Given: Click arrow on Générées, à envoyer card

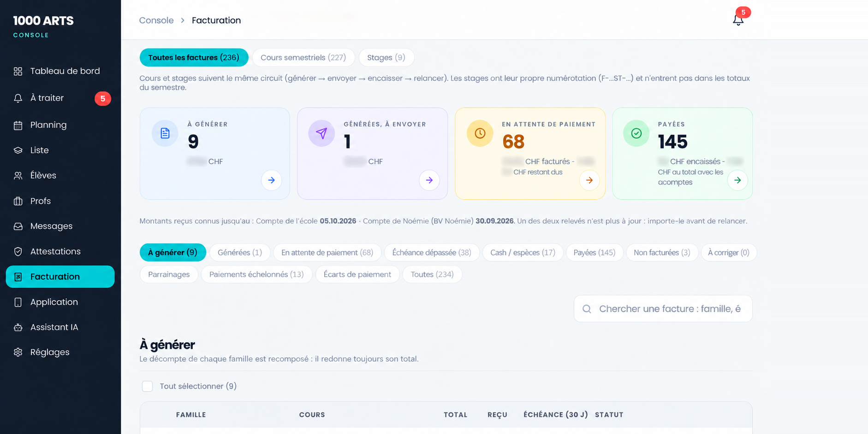Looking at the screenshot, I should click(429, 180).
